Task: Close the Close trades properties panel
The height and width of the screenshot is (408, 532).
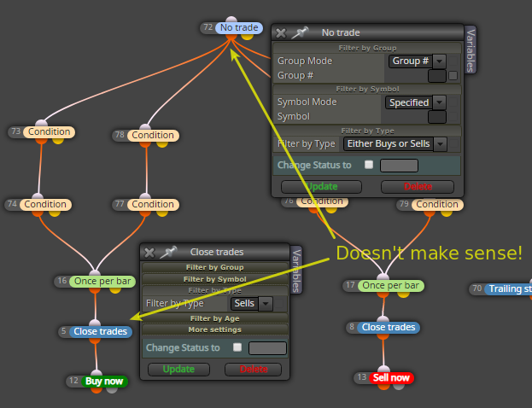Action: pyautogui.click(x=149, y=253)
